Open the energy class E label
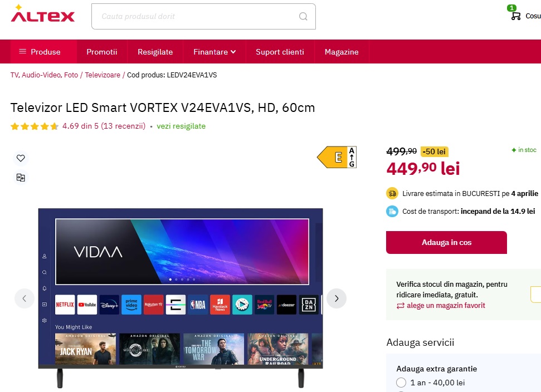Image resolution: width=541 pixels, height=392 pixels. click(337, 157)
